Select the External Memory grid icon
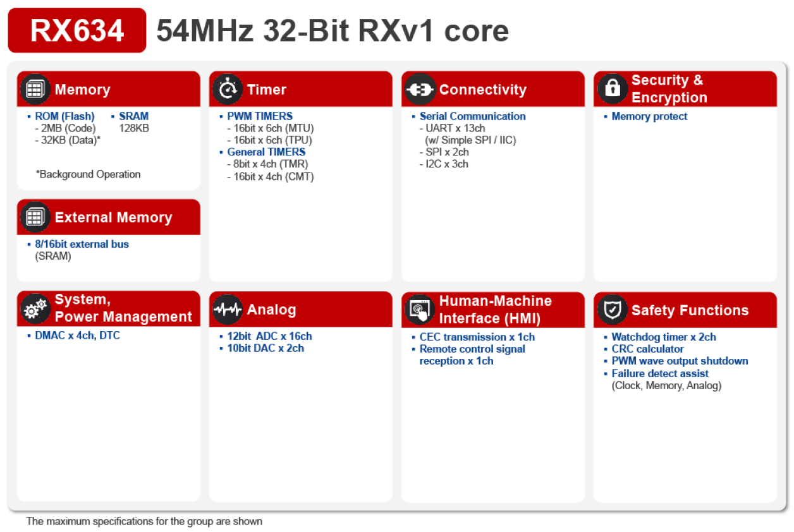The height and width of the screenshot is (532, 794). [x=35, y=216]
